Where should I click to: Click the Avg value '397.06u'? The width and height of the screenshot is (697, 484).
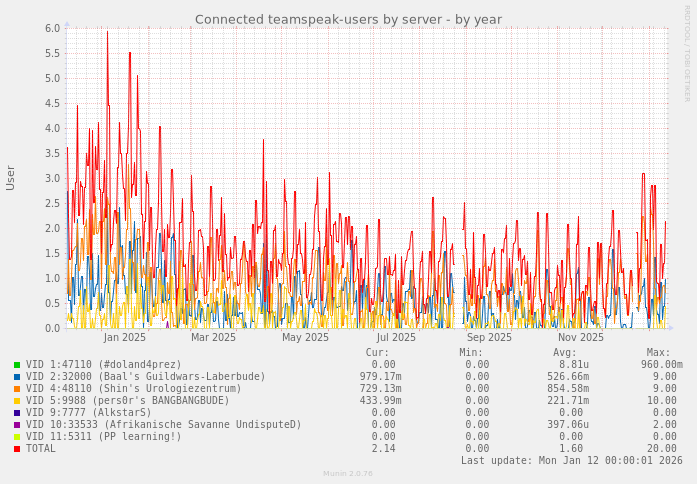point(568,425)
